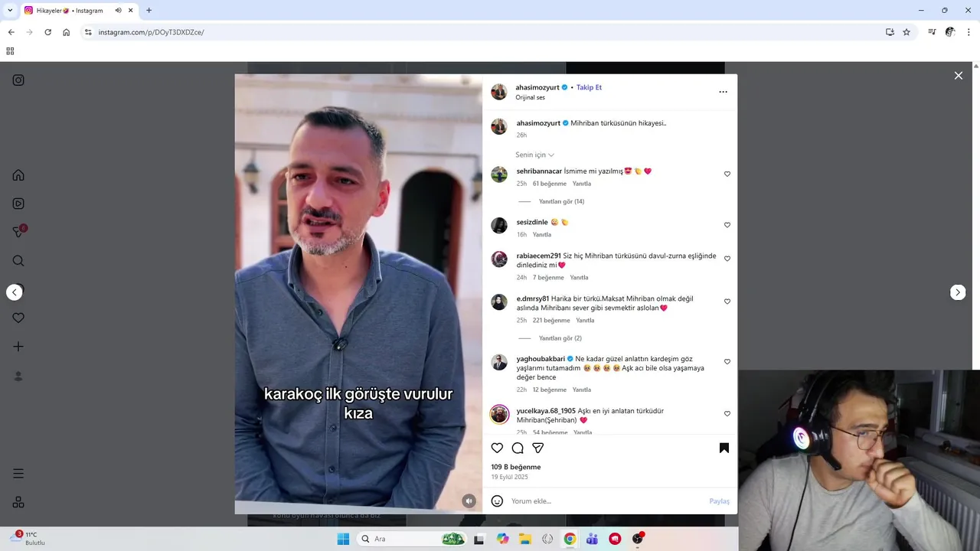Viewport: 980px width, 551px height.
Task: Open ahasimozyurt profile from post header
Action: coord(537,87)
